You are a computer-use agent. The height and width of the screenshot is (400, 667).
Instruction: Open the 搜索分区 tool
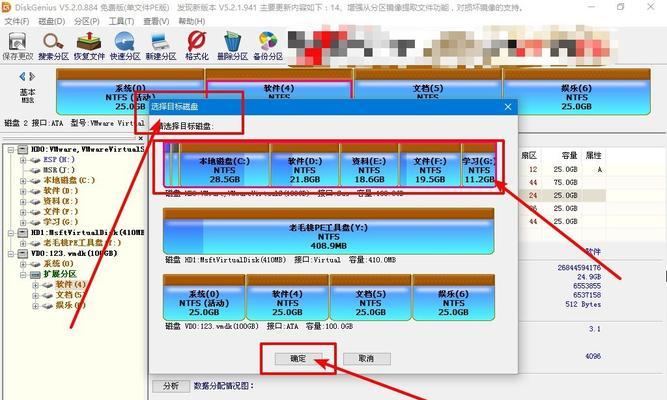click(53, 46)
